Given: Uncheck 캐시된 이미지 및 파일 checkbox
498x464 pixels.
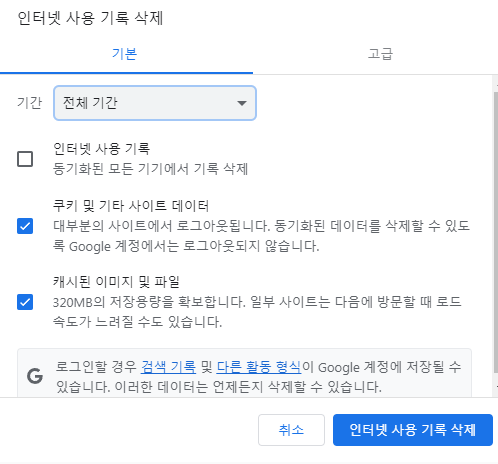Looking at the screenshot, I should 25,302.
